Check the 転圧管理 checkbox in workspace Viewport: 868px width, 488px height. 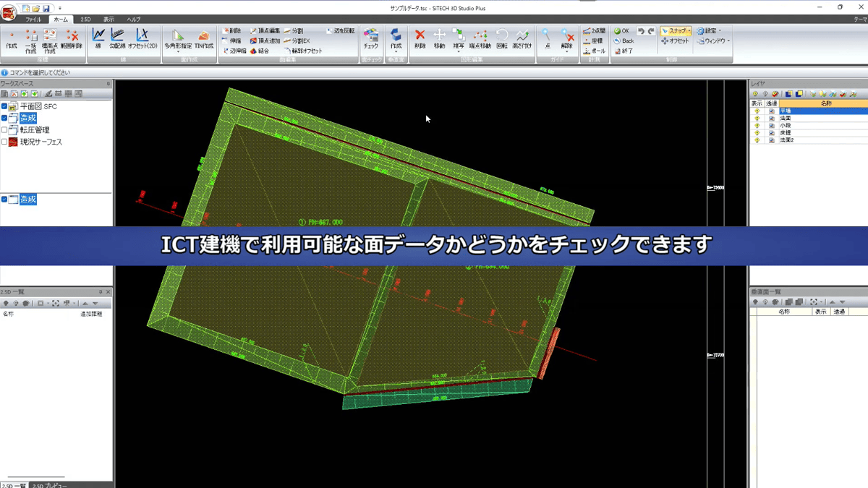5,130
